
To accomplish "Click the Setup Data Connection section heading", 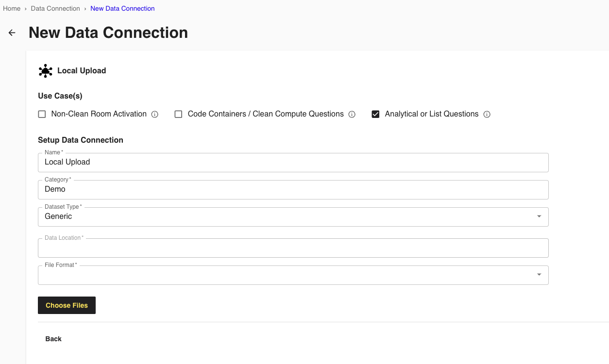I will pos(81,140).
